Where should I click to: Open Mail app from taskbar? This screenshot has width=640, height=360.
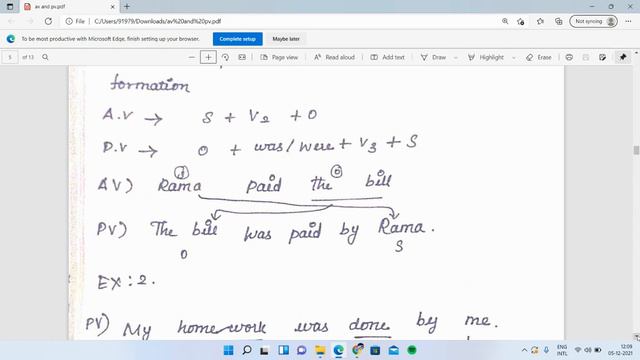[x=393, y=350]
